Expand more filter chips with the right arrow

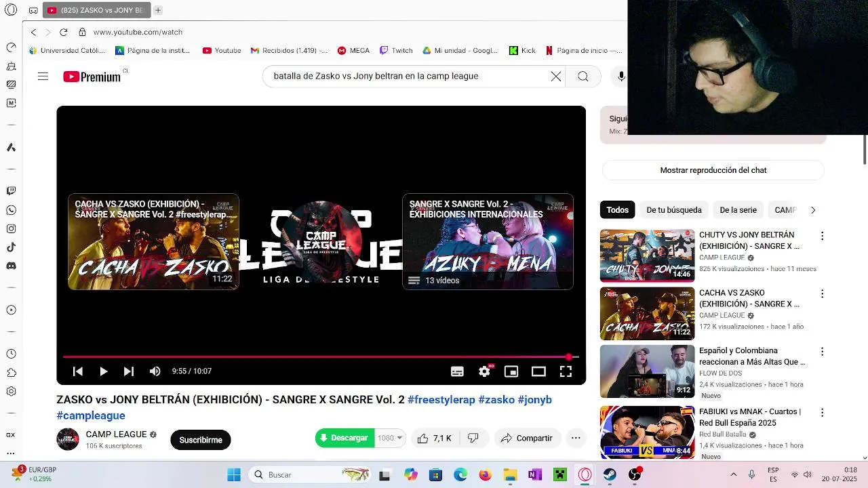tap(813, 210)
